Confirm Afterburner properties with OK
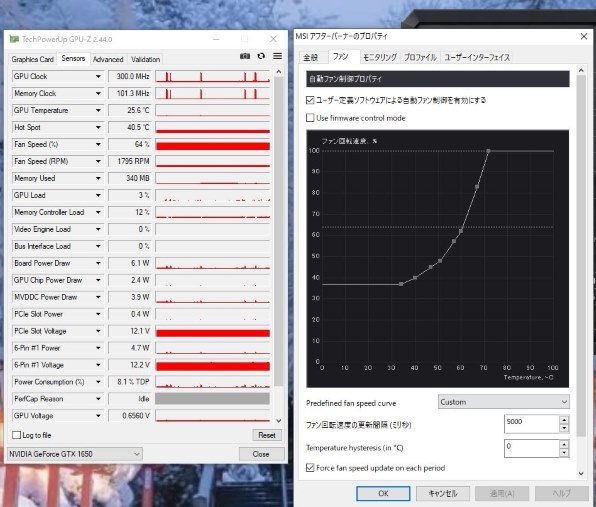The image size is (596, 507). coord(383,493)
